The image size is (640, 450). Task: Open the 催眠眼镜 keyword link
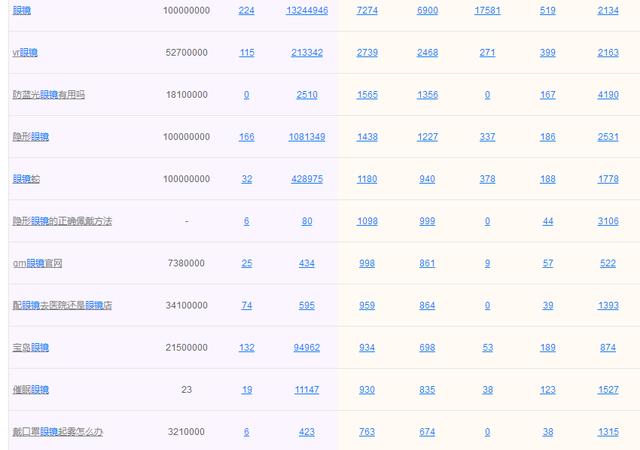point(31,390)
